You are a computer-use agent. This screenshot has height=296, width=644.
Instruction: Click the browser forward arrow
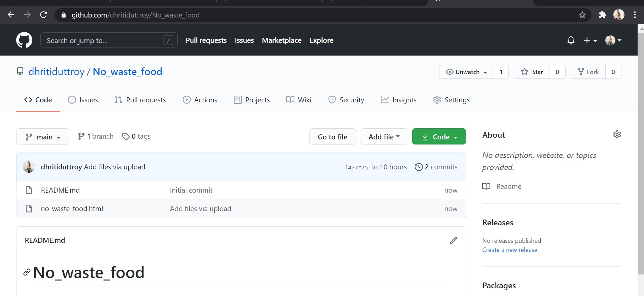tap(27, 15)
